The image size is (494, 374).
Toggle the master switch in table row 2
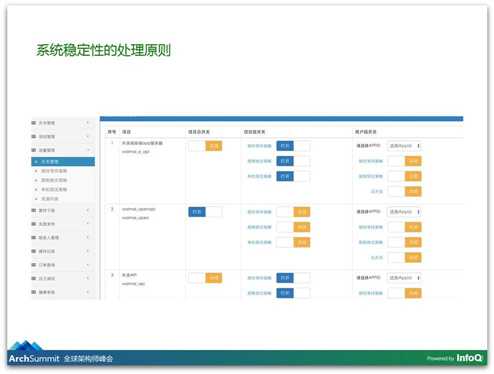[205, 212]
